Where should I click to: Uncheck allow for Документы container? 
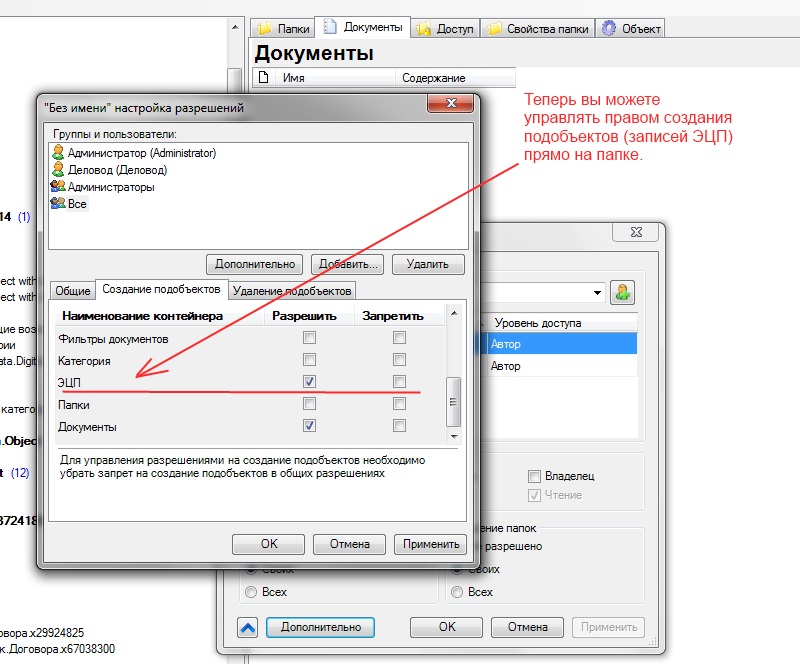pos(309,426)
